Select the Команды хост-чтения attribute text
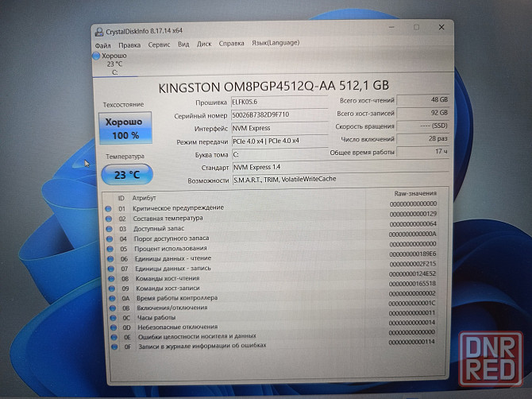The image size is (532, 399). pos(168,278)
